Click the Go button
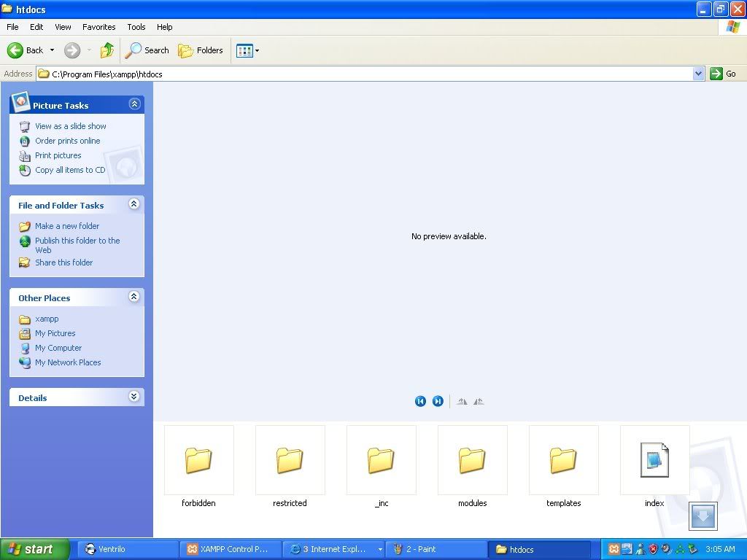Image resolution: width=747 pixels, height=560 pixels. pos(723,74)
